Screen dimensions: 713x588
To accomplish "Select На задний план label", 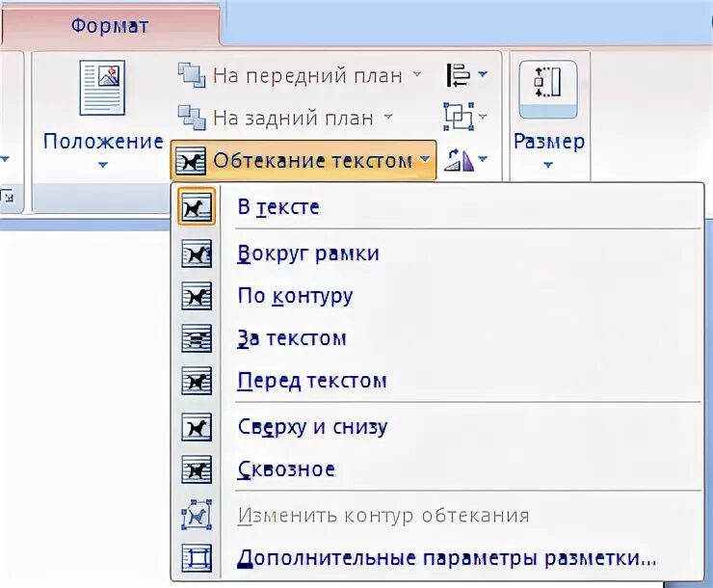I will click(293, 119).
